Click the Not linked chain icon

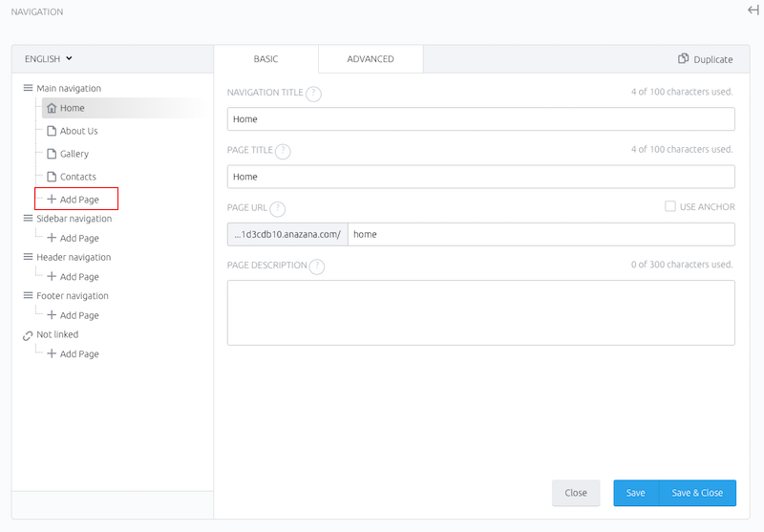click(28, 335)
